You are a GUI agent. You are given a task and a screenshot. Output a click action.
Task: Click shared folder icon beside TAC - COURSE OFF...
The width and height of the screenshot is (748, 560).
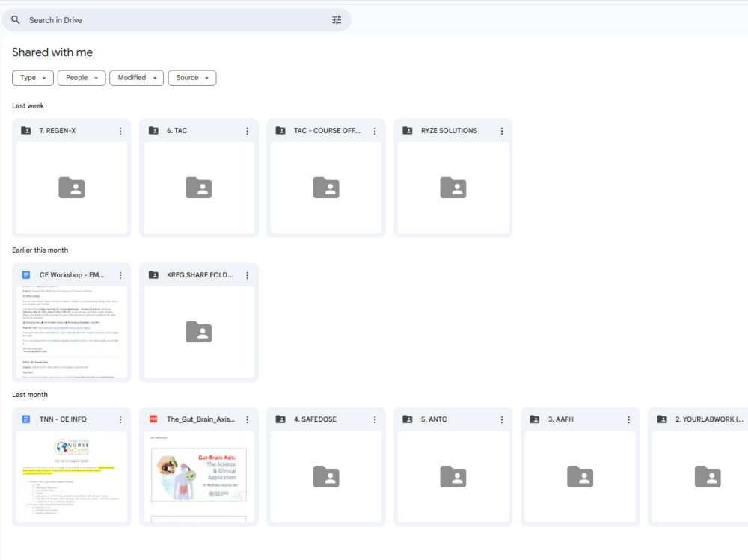click(x=280, y=131)
